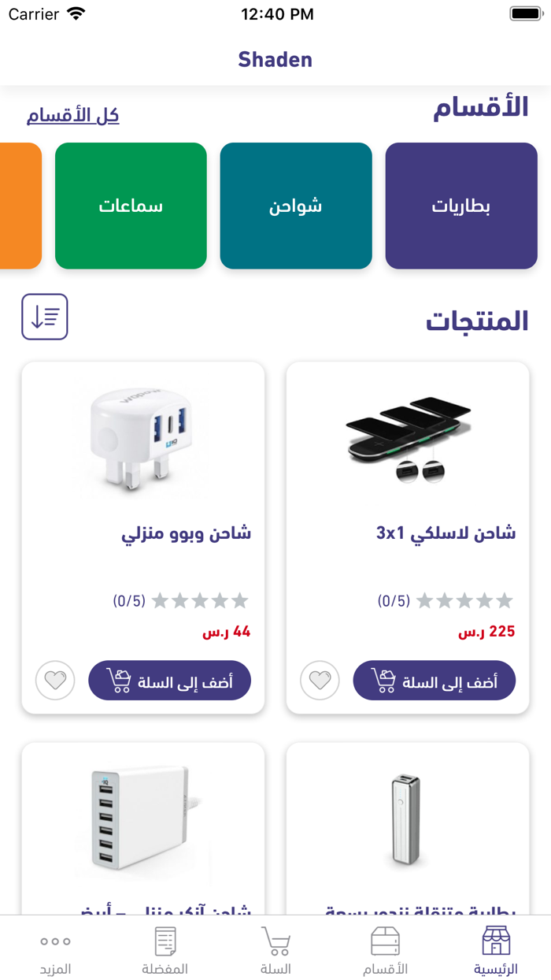
Task: Add the 3x1 wireless charger to cart
Action: click(x=434, y=681)
